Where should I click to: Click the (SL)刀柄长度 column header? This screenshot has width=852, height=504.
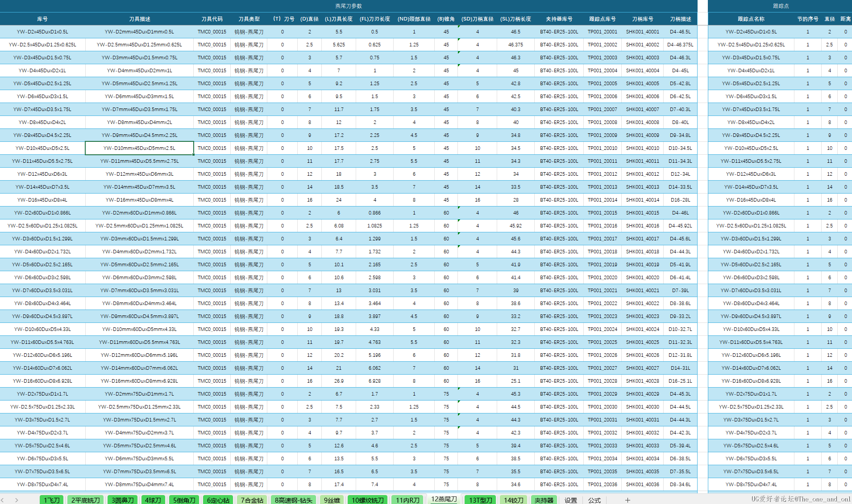click(x=516, y=19)
